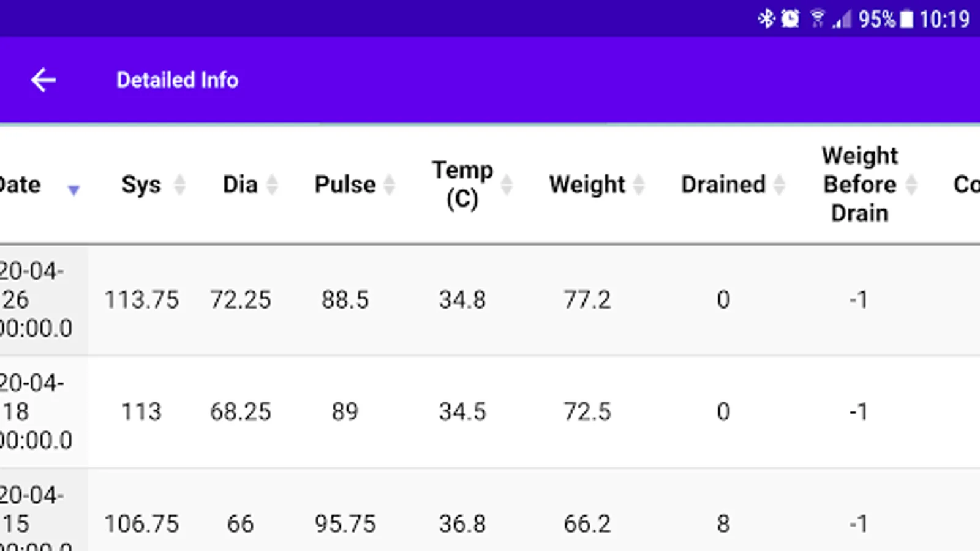Click the alarm clock status icon
The height and width of the screenshot is (551, 980).
(x=790, y=19)
